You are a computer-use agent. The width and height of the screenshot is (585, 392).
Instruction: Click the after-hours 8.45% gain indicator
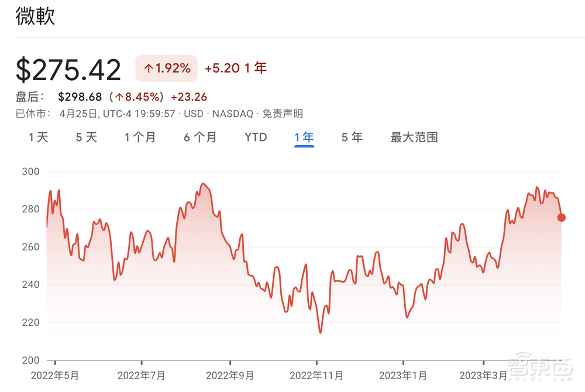tap(137, 97)
